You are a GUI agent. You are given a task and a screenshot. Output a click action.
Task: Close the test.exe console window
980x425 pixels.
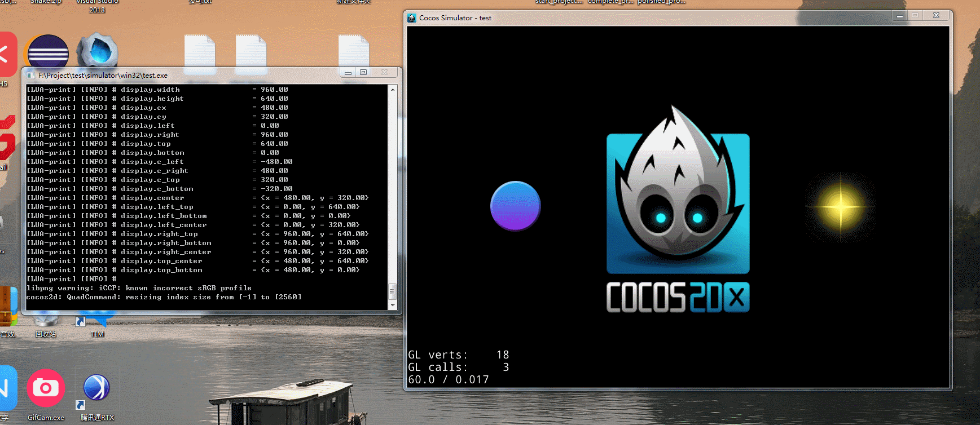384,73
